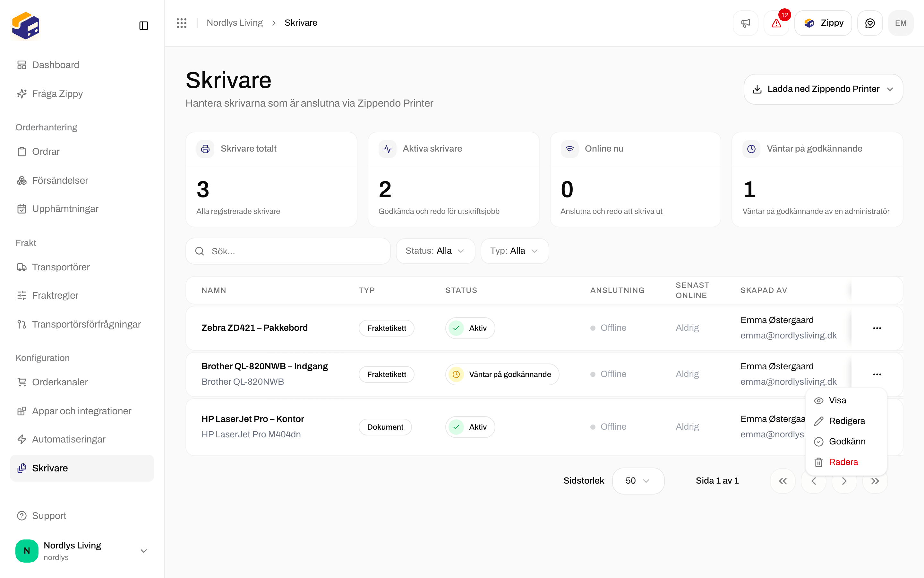Viewport: 924px width, 578px height.
Task: Open Support in sidebar
Action: coord(82,516)
